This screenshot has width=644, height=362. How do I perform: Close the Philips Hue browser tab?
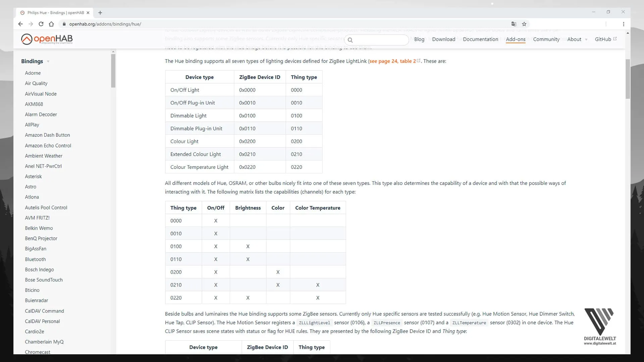[88, 13]
